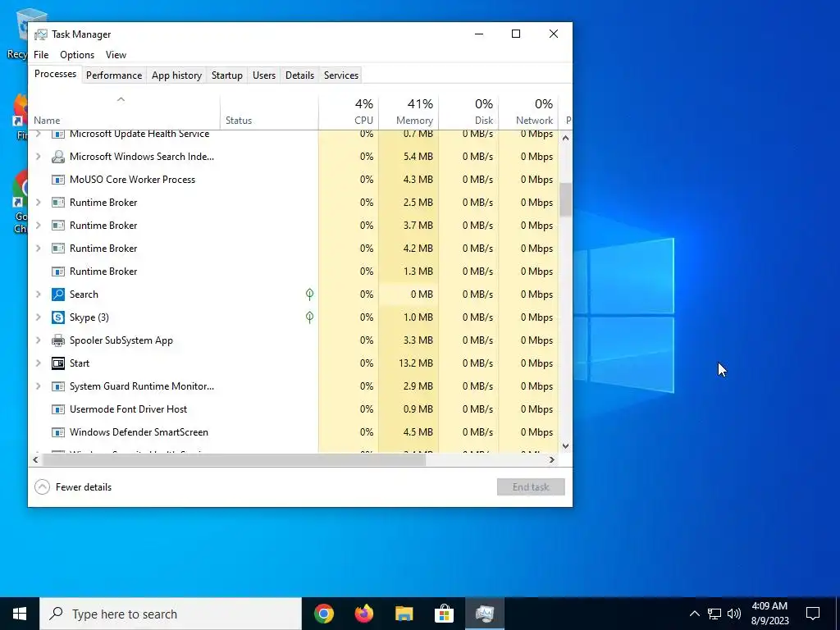Open File Explorer from the taskbar
This screenshot has height=630, width=840.
click(404, 614)
